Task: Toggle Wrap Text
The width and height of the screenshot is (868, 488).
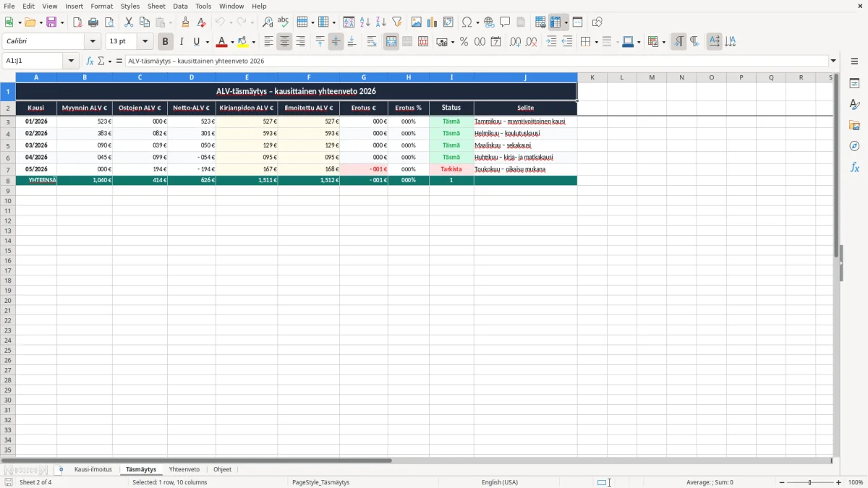Action: [372, 42]
